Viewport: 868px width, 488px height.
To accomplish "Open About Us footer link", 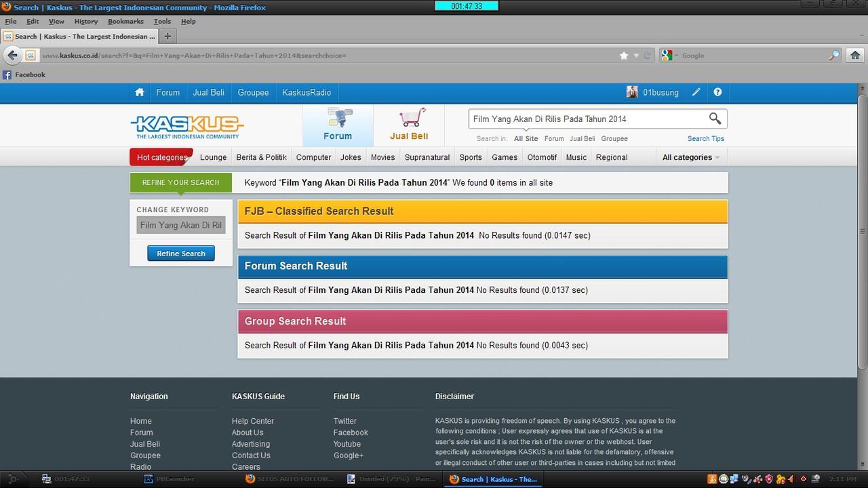I will click(x=248, y=432).
